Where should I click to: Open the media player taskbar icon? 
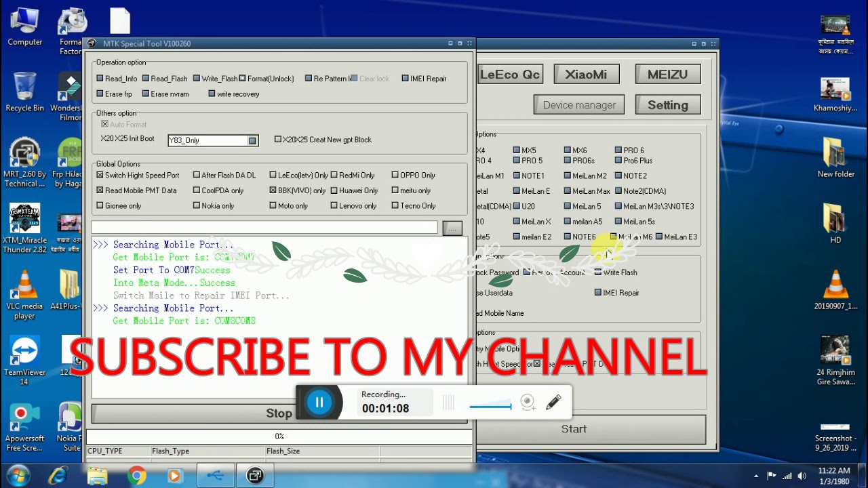click(175, 476)
